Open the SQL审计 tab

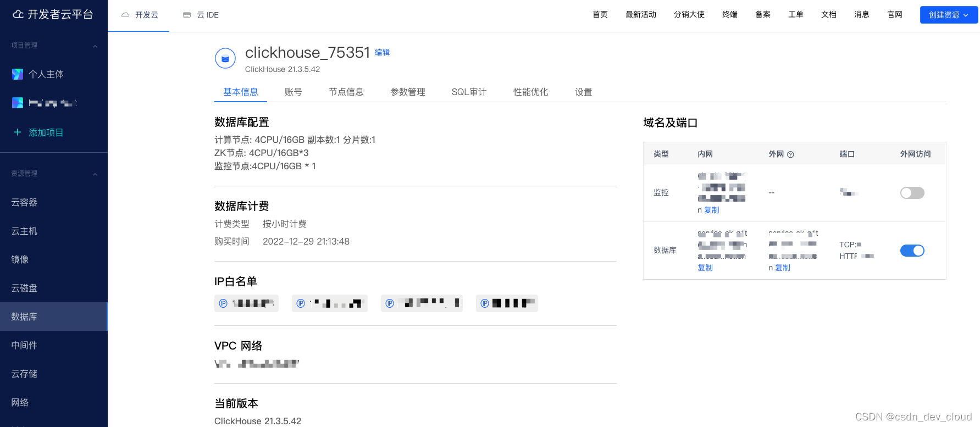point(469,92)
